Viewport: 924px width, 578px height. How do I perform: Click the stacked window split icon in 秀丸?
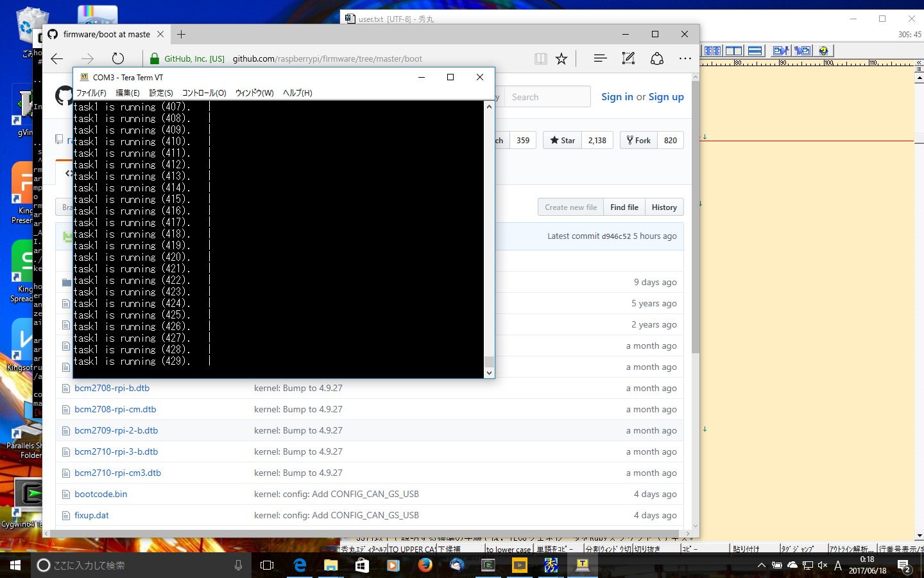pos(755,51)
